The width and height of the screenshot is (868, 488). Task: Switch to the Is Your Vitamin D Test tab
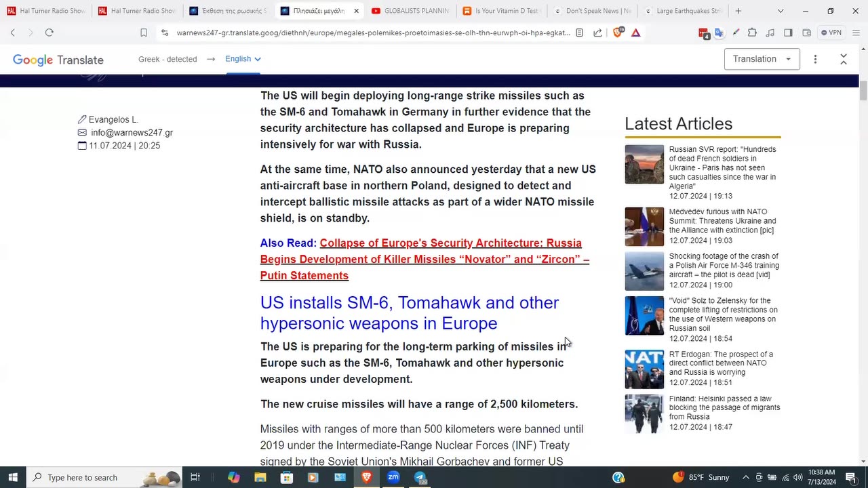pyautogui.click(x=501, y=11)
